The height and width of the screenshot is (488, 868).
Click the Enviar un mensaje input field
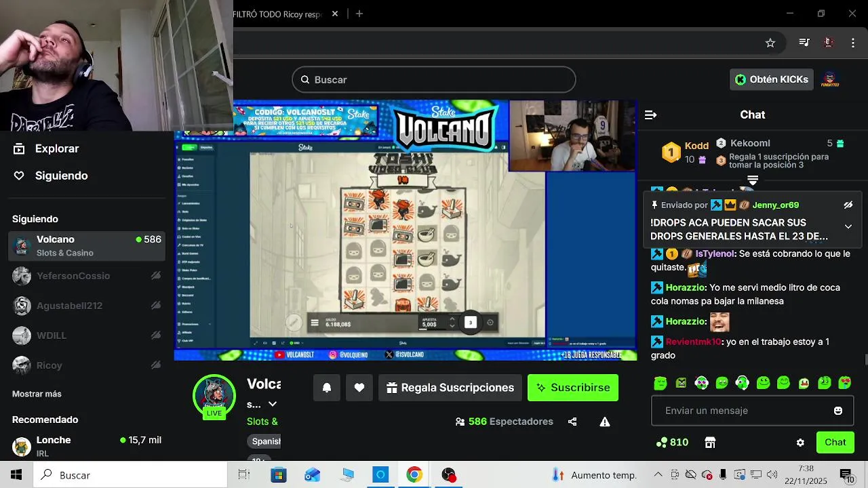pyautogui.click(x=752, y=411)
